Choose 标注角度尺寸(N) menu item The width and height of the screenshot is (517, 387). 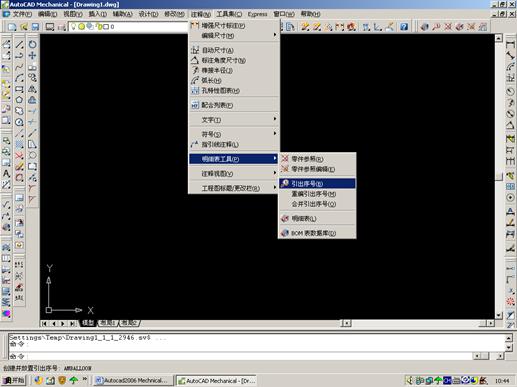pos(234,60)
